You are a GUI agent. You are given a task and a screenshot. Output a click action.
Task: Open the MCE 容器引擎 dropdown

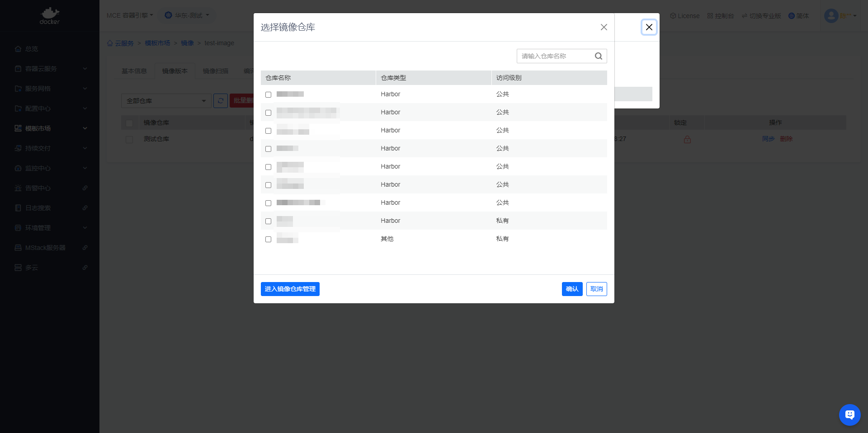[x=130, y=15]
